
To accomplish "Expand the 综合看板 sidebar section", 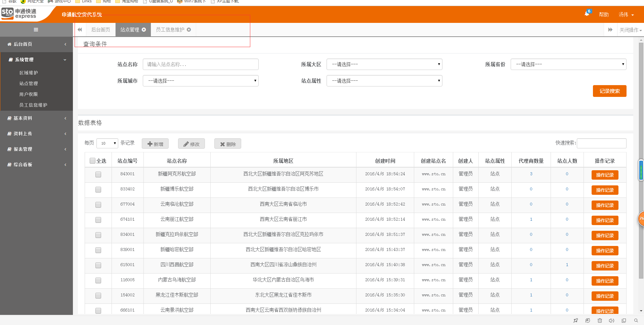I will tap(36, 165).
